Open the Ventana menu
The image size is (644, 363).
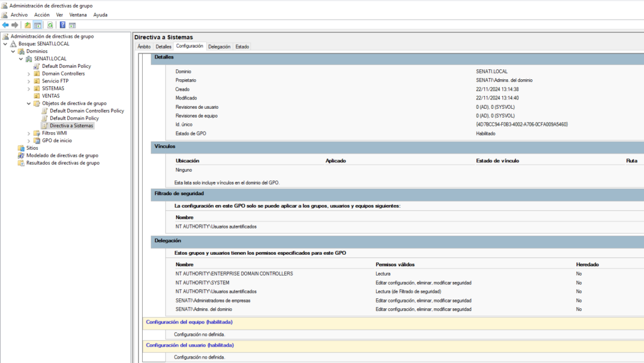(x=78, y=14)
